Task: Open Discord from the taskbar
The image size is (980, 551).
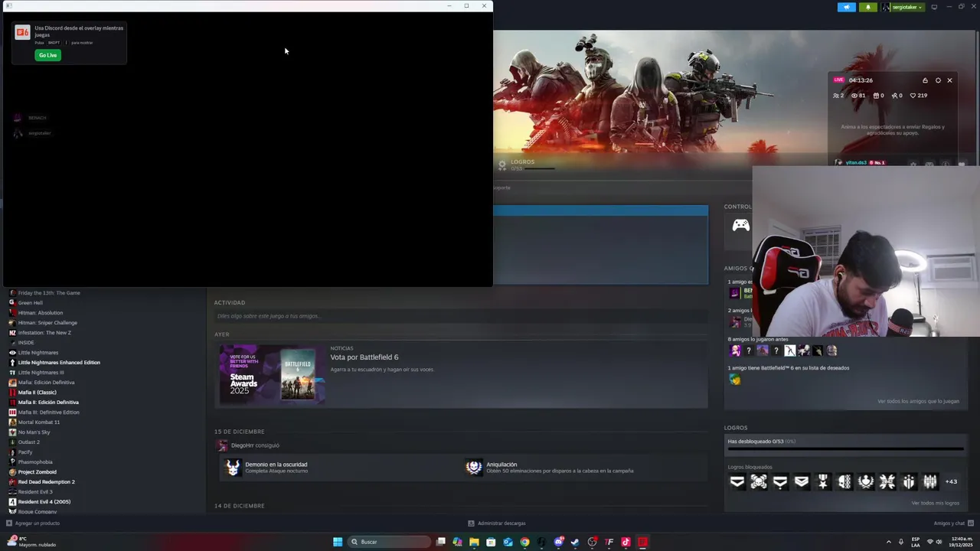Action: click(558, 542)
